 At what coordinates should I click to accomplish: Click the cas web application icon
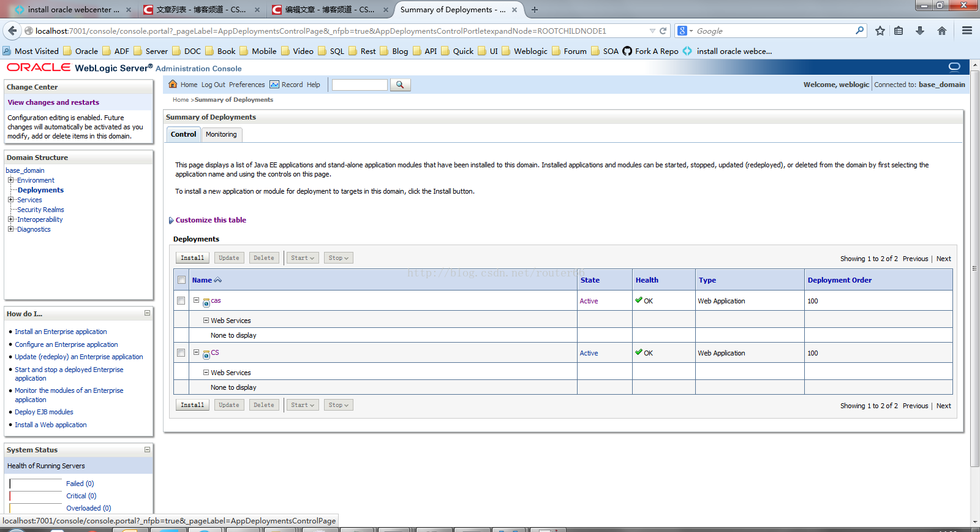pyautogui.click(x=206, y=302)
